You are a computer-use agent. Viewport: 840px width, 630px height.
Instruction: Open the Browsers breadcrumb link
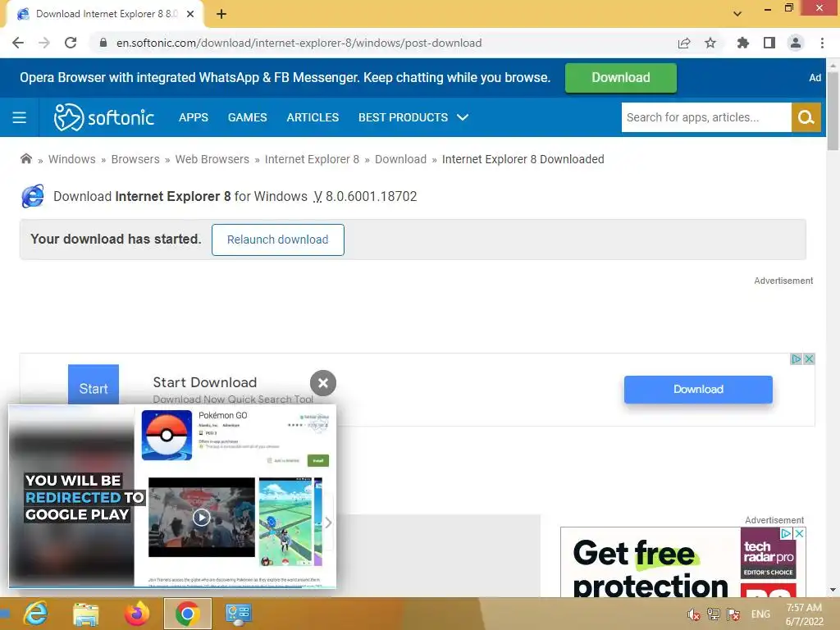pyautogui.click(x=135, y=159)
